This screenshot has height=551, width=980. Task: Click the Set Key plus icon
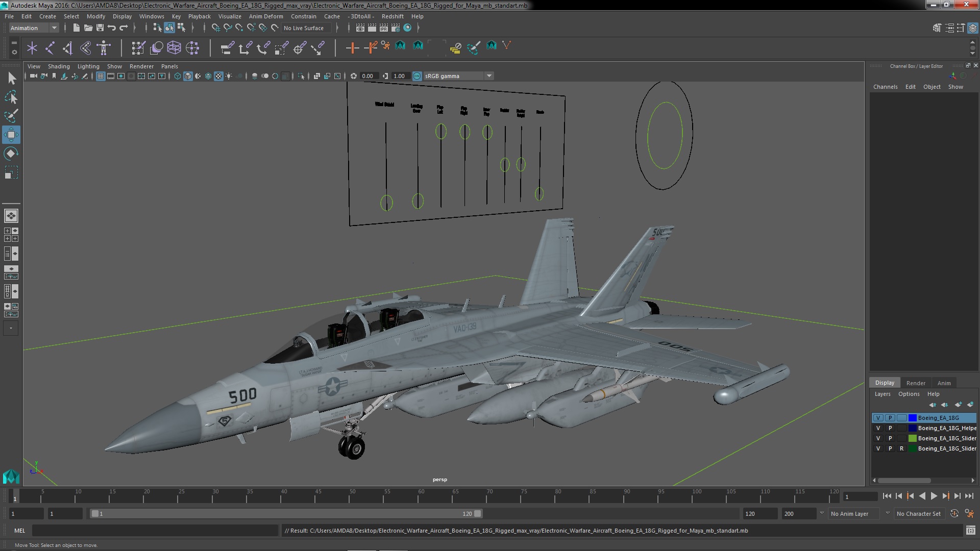tap(352, 48)
